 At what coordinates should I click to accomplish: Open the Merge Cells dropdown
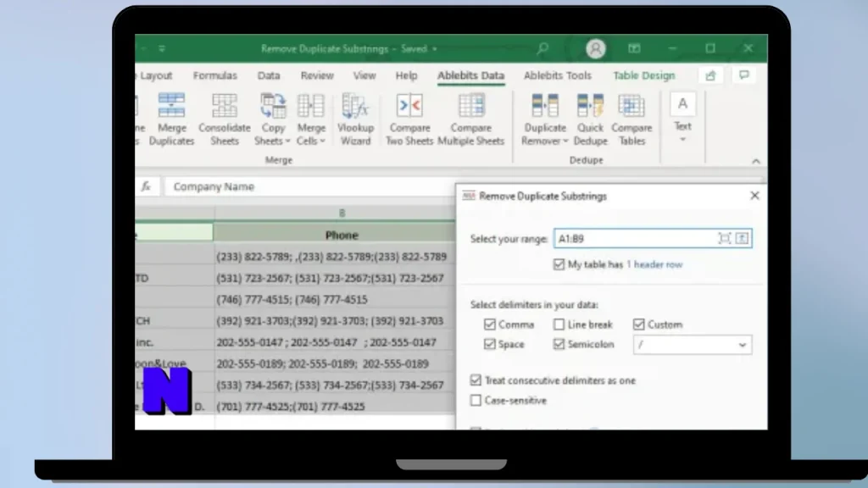pos(310,119)
